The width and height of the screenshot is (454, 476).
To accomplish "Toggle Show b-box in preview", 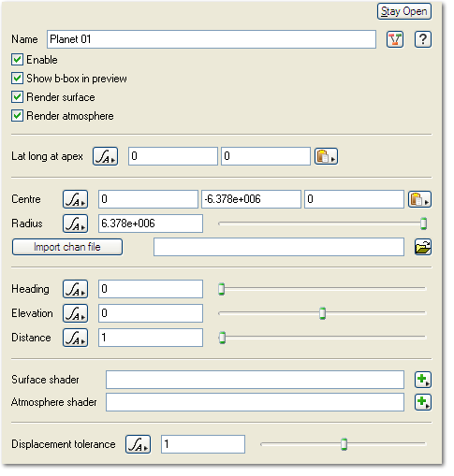I will [x=17, y=79].
